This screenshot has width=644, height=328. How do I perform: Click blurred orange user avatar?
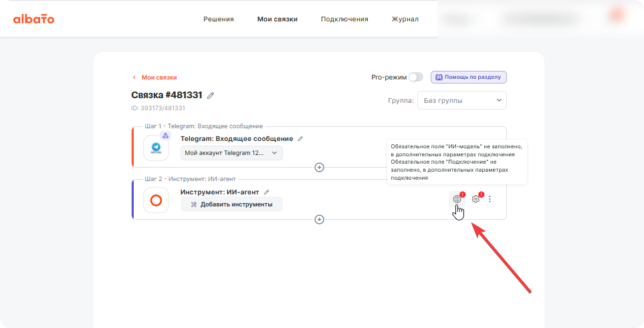click(616, 15)
